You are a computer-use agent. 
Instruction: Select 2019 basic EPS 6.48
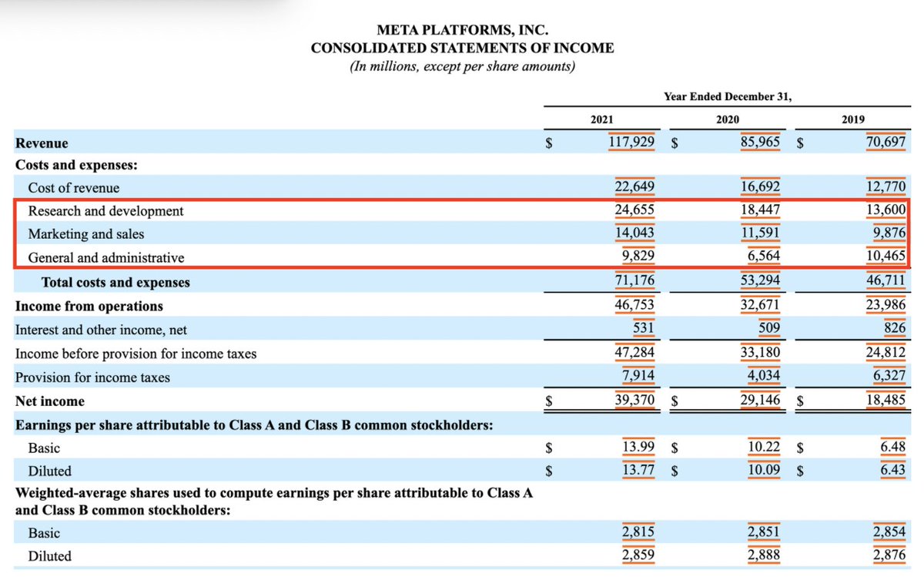tap(893, 447)
